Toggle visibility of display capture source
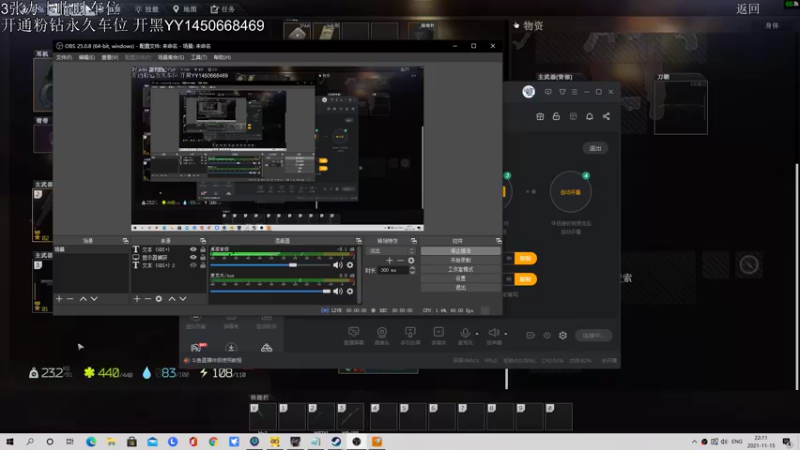This screenshot has width=800, height=450. [193, 258]
